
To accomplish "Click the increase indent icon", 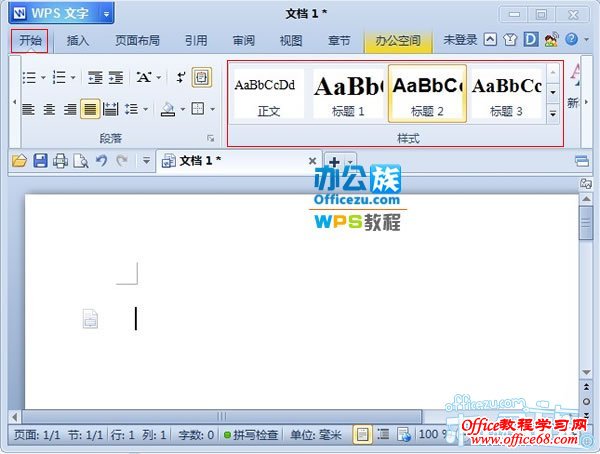I will (x=116, y=78).
